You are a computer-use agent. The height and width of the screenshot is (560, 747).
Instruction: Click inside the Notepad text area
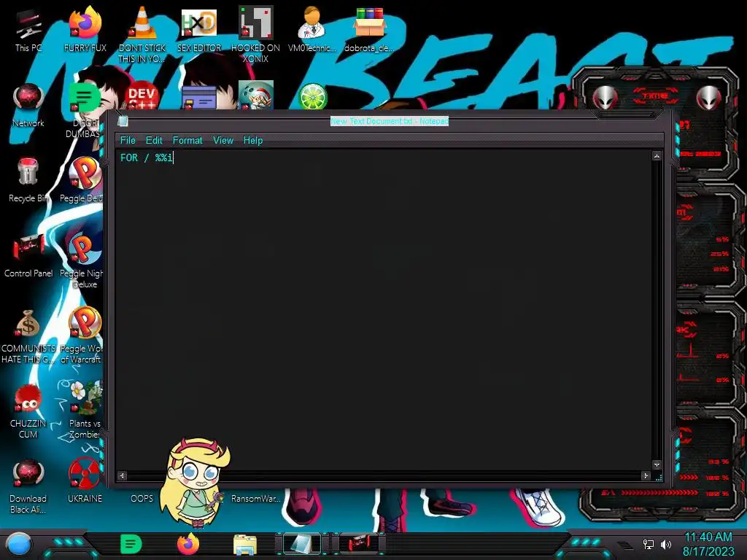pos(384,309)
